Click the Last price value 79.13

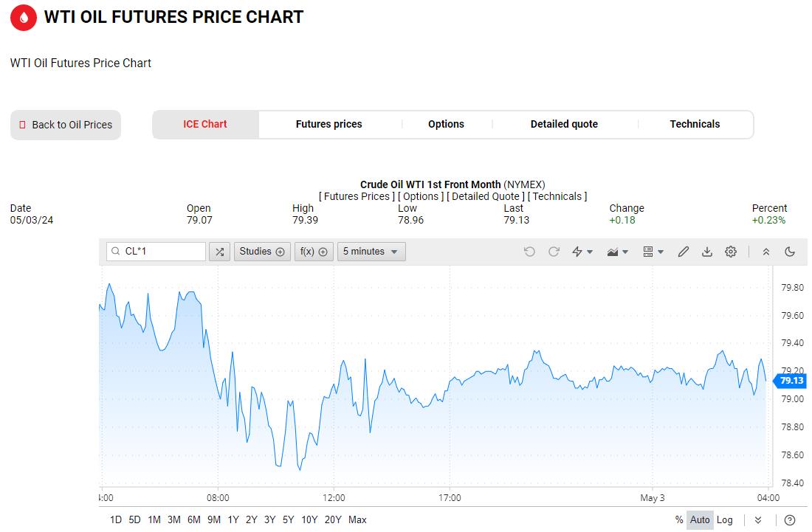(x=516, y=220)
